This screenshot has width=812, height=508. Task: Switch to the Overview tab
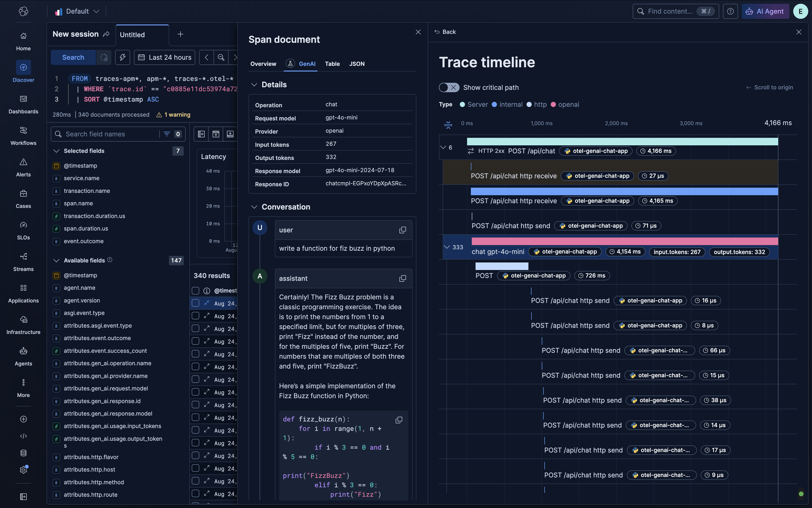tap(263, 64)
